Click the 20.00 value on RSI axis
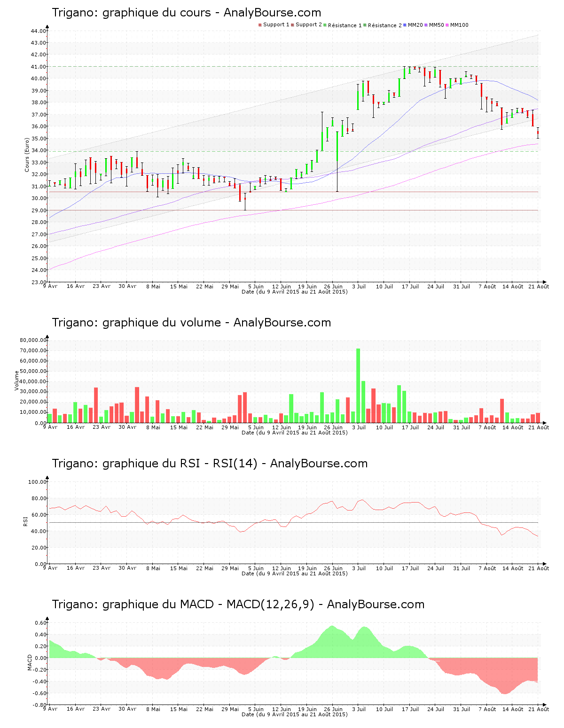The height and width of the screenshot is (728, 564). click(39, 548)
